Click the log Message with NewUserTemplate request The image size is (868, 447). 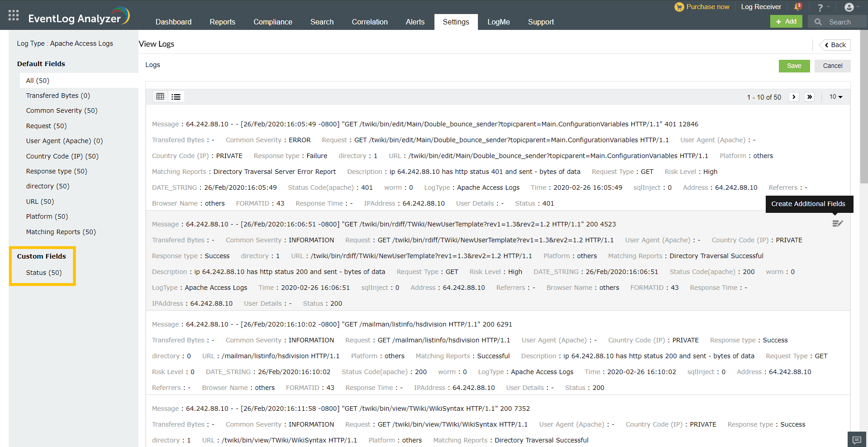pos(384,224)
